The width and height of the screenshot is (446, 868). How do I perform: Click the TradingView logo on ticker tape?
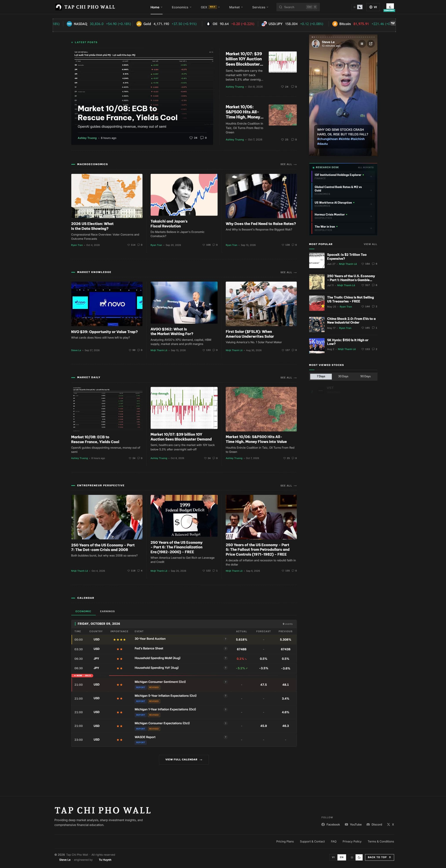point(393,23)
